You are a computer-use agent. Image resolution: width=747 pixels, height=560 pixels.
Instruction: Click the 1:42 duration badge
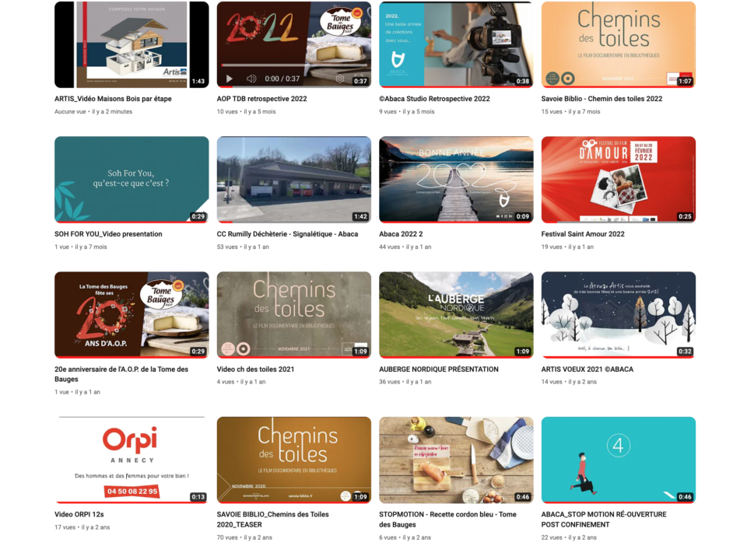360,217
